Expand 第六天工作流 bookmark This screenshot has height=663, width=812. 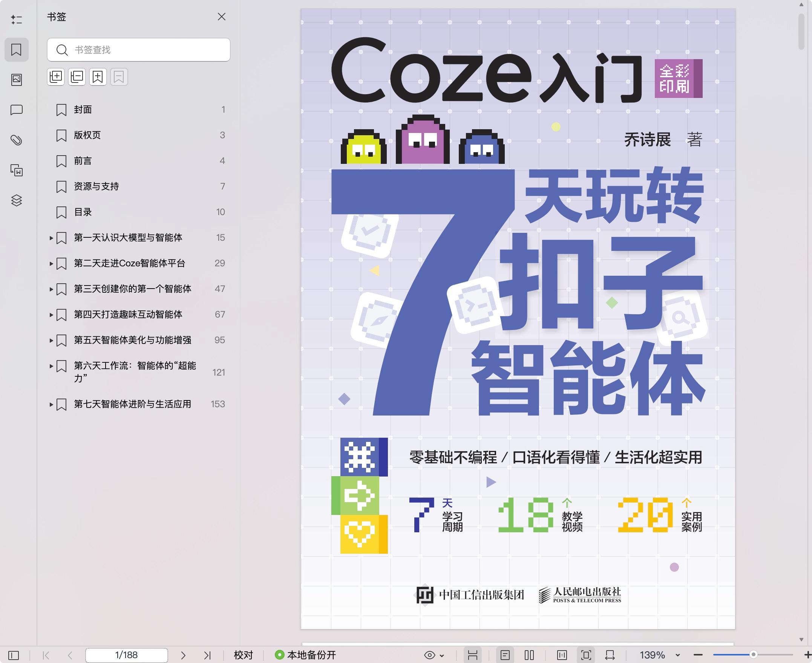pyautogui.click(x=51, y=366)
